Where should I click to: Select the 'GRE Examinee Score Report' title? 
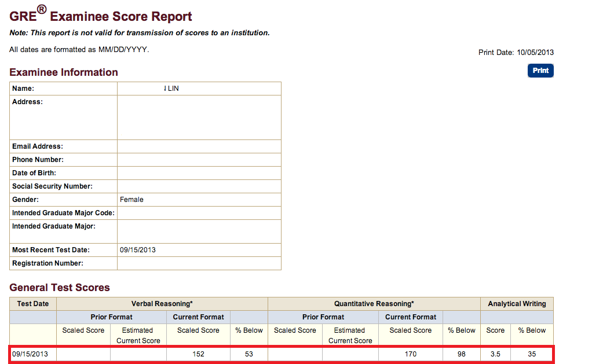pos(100,15)
